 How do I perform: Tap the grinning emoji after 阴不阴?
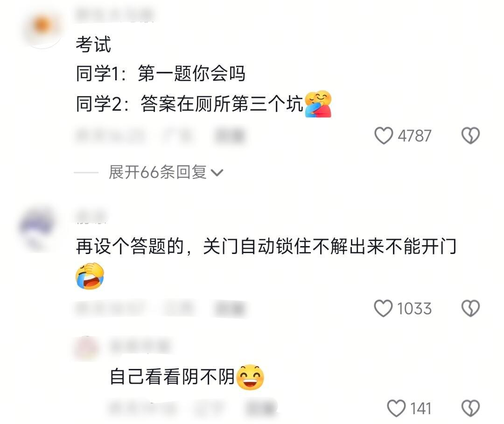coord(250,377)
